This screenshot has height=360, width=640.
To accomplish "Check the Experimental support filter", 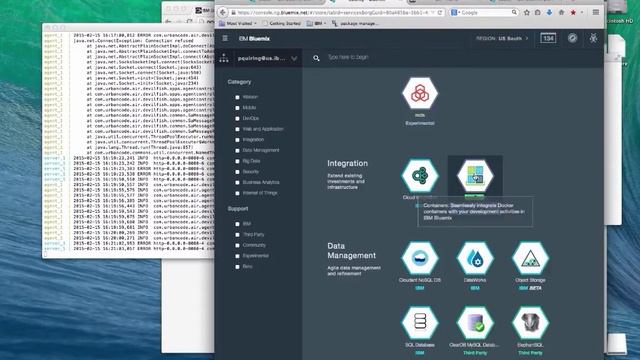I will tap(237, 256).
